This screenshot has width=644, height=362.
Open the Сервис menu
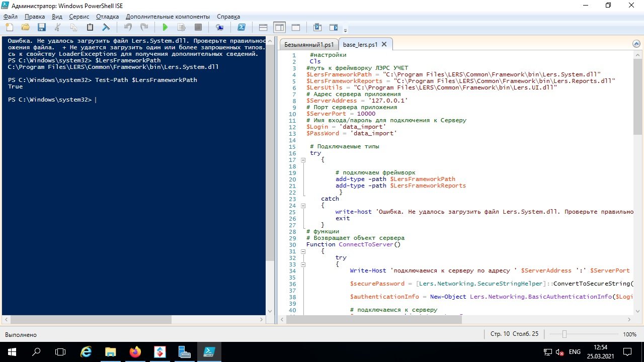79,17
